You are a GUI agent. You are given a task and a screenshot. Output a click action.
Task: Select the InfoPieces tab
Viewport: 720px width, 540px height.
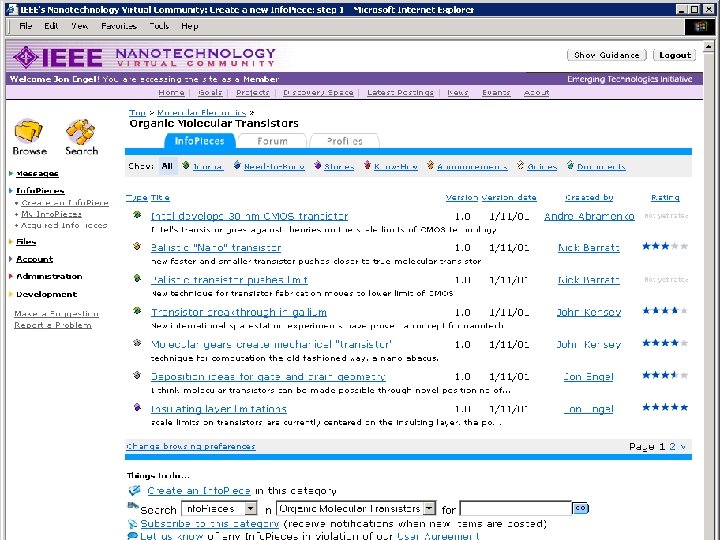point(199,141)
